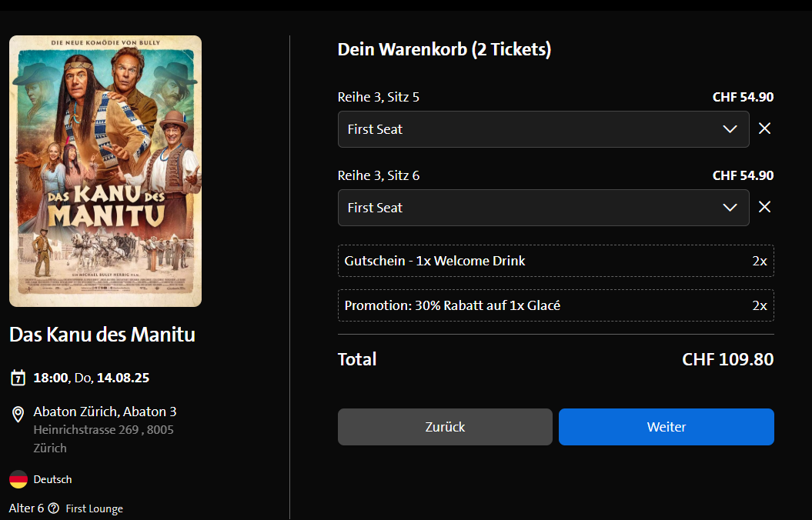Remove the Reihe 3, Sitz 6 ticket
The height and width of the screenshot is (520, 812).
pyautogui.click(x=764, y=207)
